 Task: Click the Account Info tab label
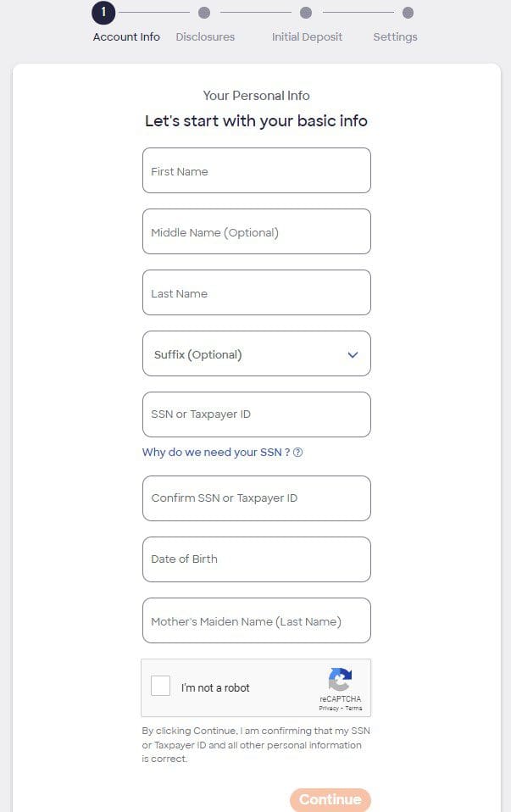pyautogui.click(x=125, y=36)
